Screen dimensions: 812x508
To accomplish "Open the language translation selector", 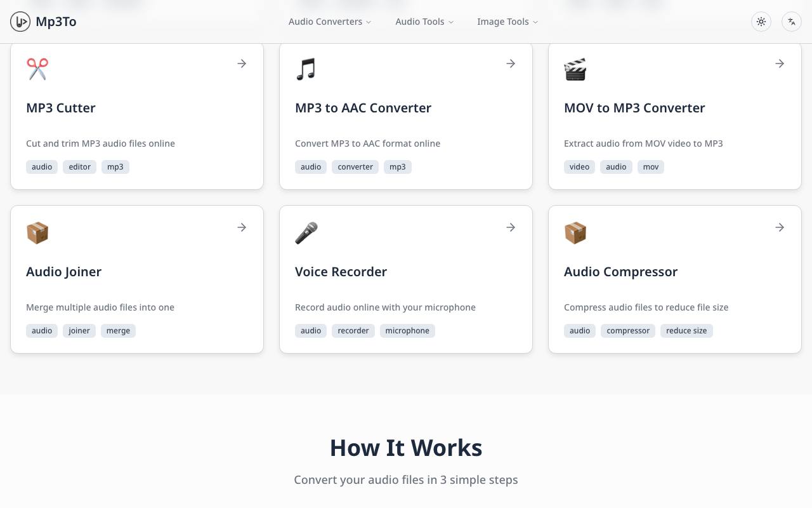I will 792,22.
